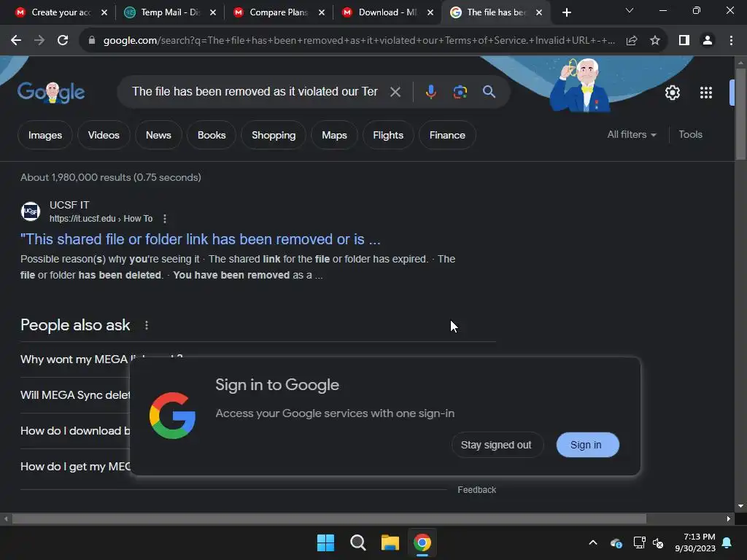Open a new browser tab
The height and width of the screenshot is (560, 747).
(x=566, y=12)
